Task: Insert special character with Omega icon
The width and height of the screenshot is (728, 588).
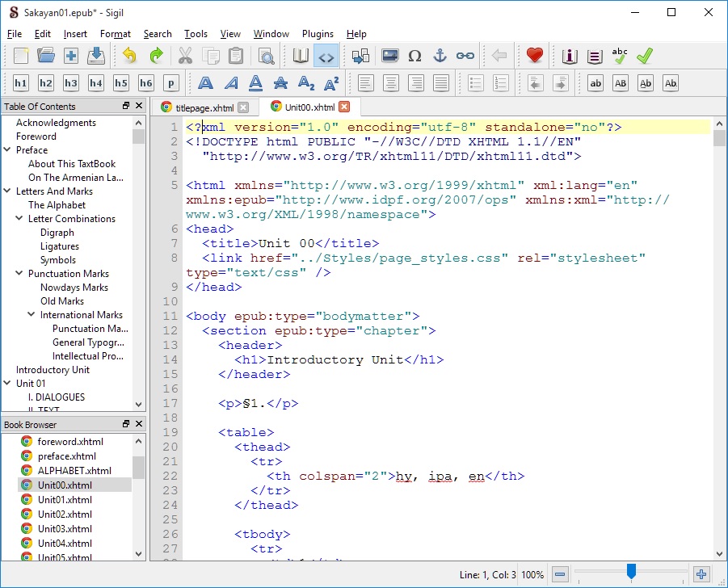Action: (x=414, y=56)
